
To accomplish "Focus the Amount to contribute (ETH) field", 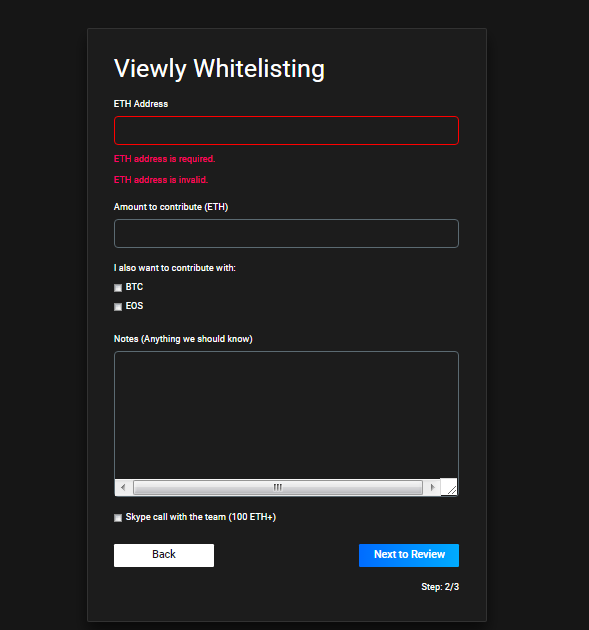I will click(286, 233).
